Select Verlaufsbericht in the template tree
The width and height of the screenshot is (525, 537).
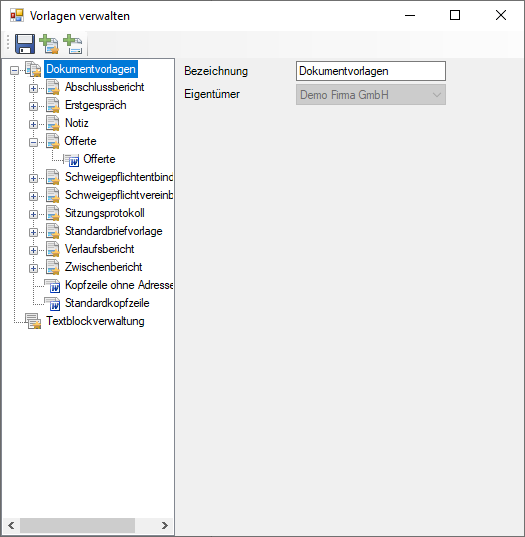click(100, 249)
